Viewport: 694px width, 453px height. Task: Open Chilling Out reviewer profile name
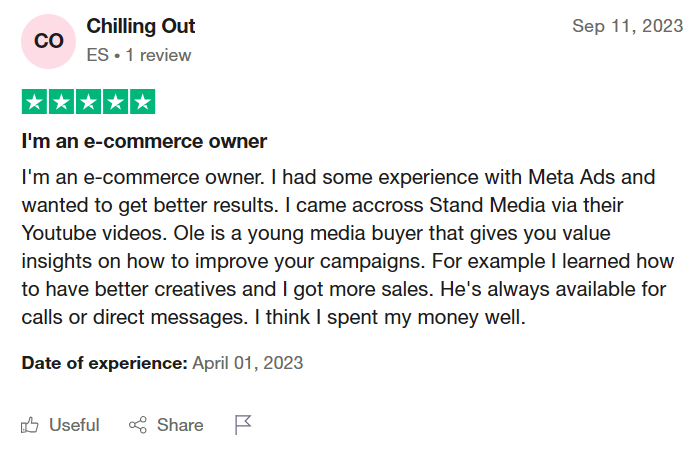141,26
